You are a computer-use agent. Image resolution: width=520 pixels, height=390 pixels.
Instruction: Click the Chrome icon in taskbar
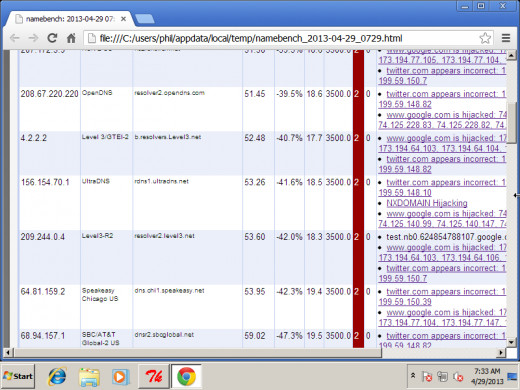tap(186, 377)
